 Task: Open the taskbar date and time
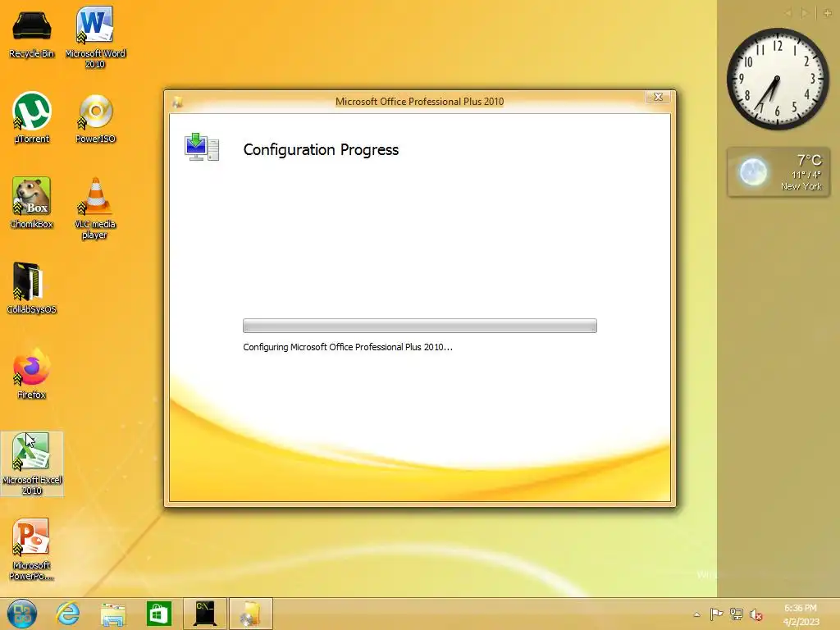click(801, 614)
